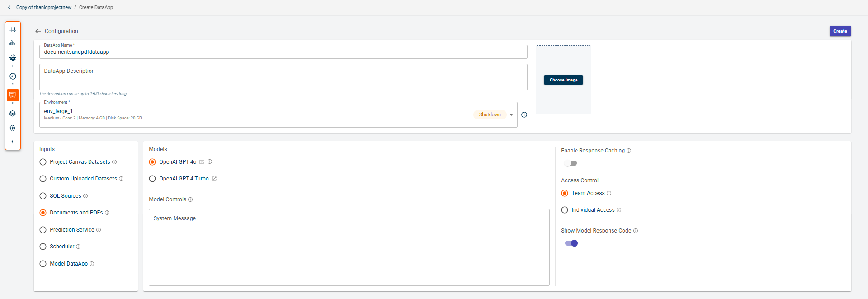This screenshot has height=299, width=868.
Task: Expand the Environment dropdown arrow
Action: point(511,115)
